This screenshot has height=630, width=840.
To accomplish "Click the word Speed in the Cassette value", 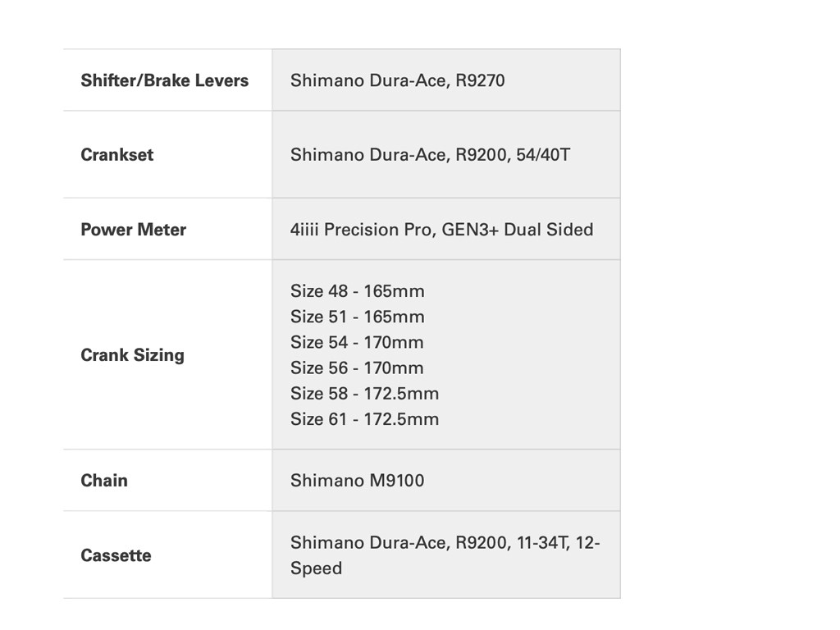I will 316,568.
